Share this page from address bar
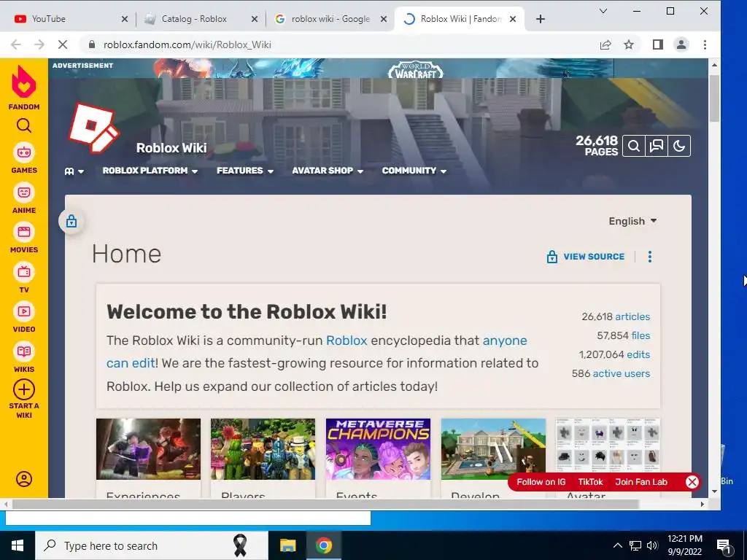 [x=605, y=44]
